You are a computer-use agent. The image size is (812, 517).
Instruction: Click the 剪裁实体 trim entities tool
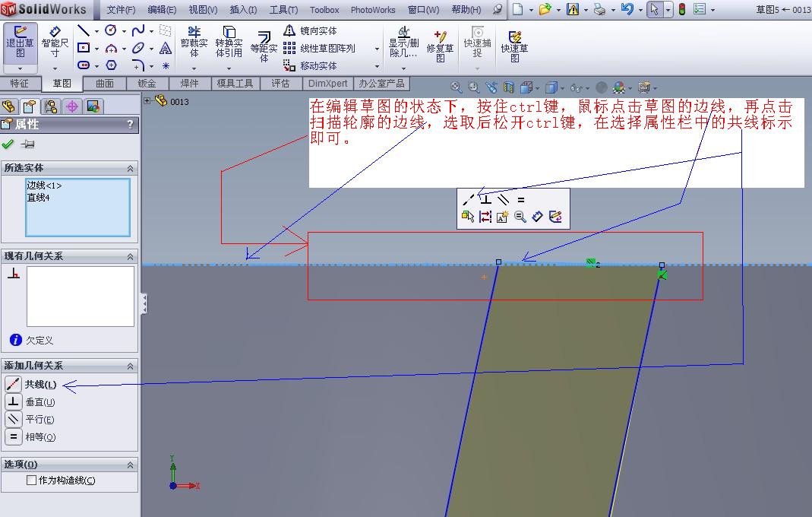(194, 43)
